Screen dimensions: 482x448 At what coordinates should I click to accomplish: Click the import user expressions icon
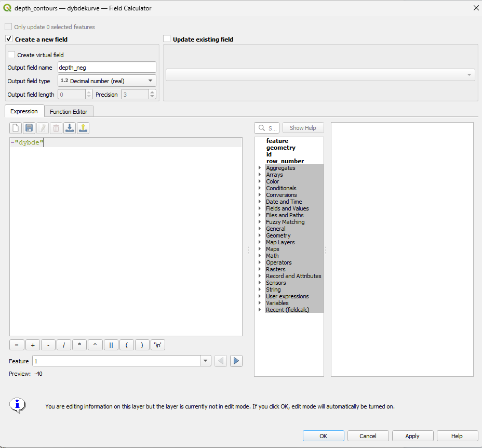coord(69,128)
